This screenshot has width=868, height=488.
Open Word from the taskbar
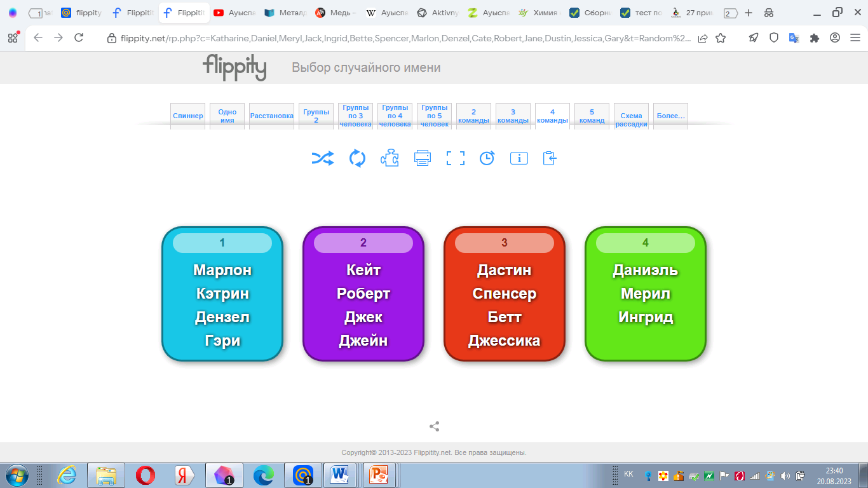pyautogui.click(x=340, y=475)
